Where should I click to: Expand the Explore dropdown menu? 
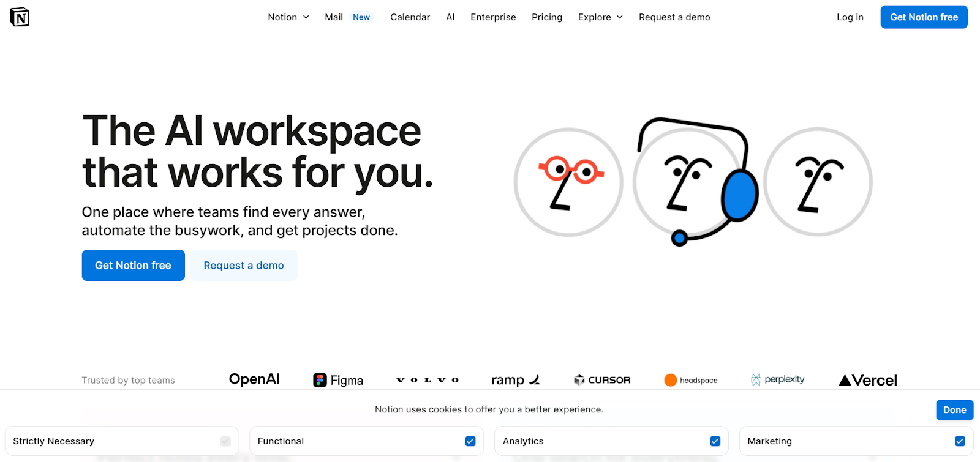pyautogui.click(x=600, y=17)
